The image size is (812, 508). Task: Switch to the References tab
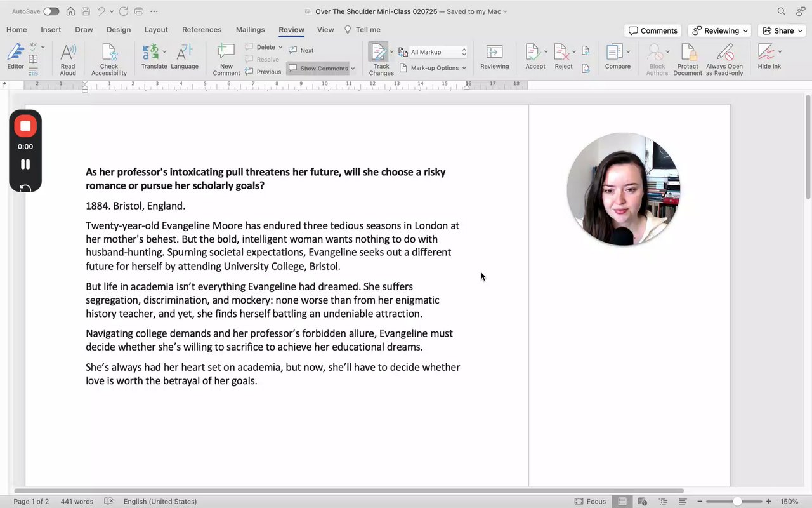(x=202, y=30)
